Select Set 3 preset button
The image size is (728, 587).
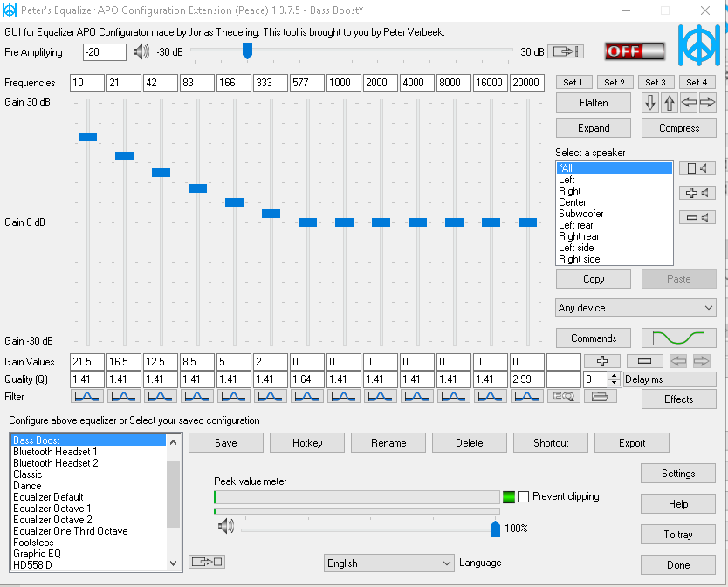click(x=656, y=82)
